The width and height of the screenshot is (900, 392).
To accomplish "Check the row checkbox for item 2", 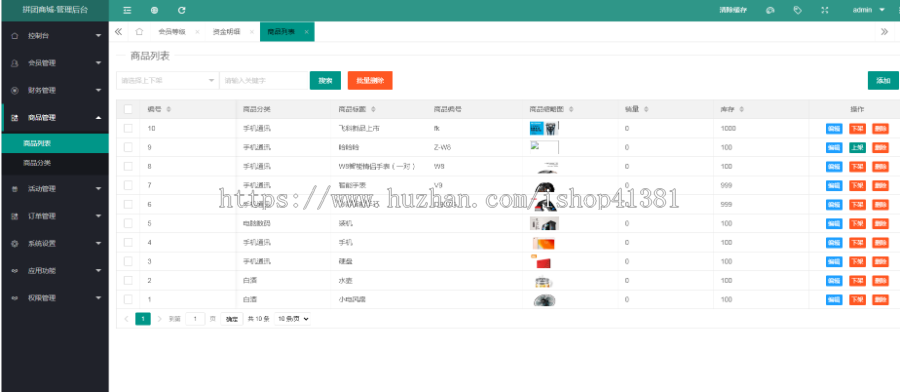I will [x=128, y=281].
